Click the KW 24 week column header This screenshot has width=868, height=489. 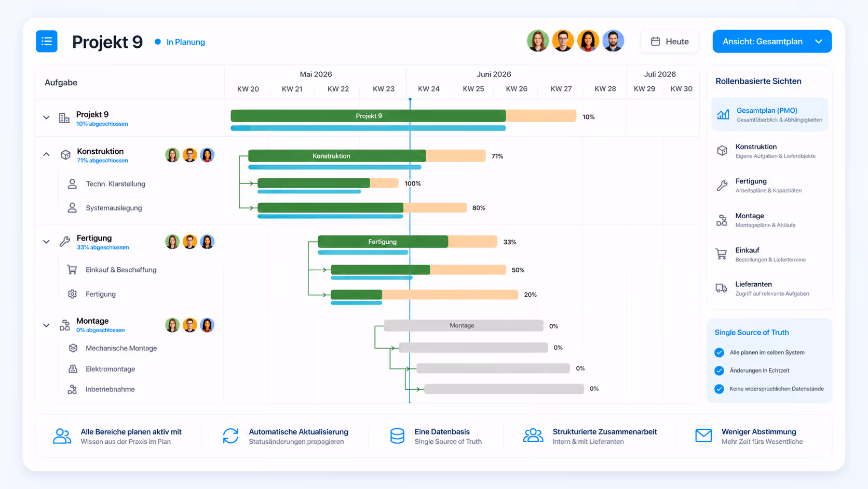[429, 89]
